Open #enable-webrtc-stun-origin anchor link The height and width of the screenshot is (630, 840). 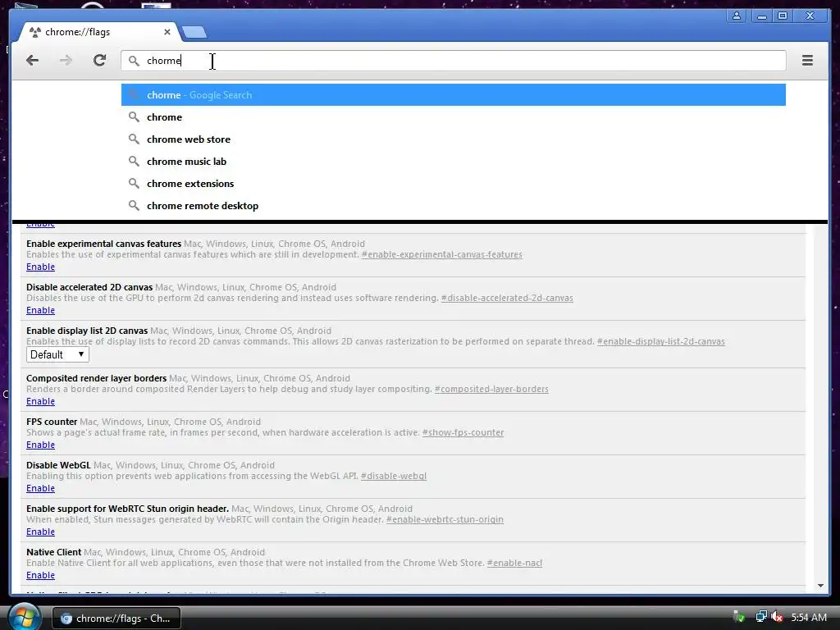pos(445,519)
